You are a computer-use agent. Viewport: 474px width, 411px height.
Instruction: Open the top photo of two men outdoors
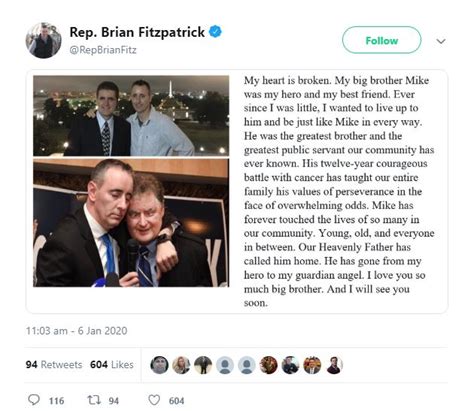(131, 116)
